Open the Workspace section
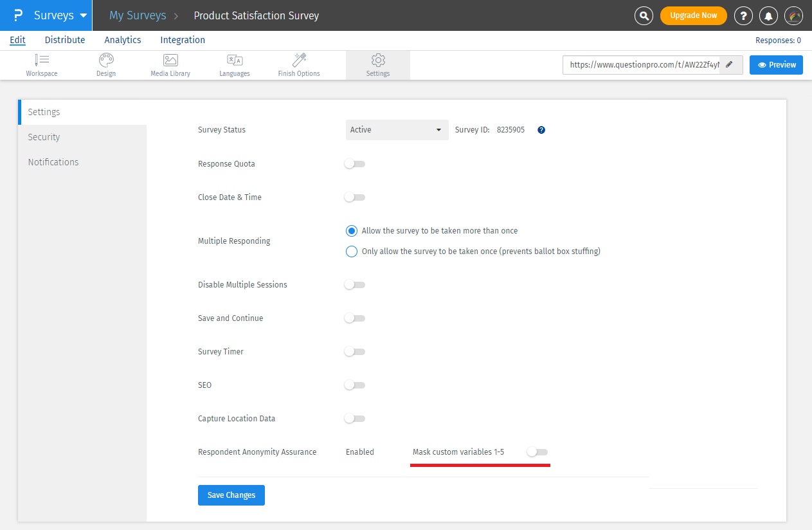 [41, 64]
